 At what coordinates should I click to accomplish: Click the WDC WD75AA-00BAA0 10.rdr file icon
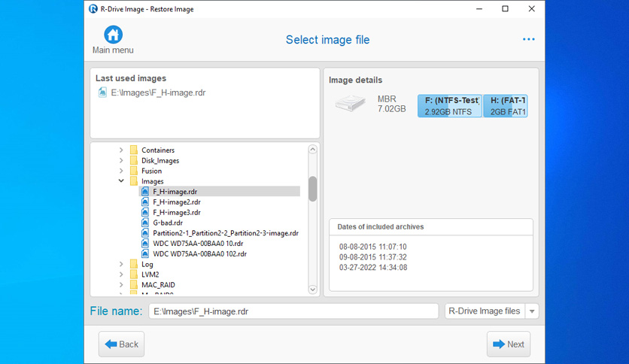(x=145, y=244)
